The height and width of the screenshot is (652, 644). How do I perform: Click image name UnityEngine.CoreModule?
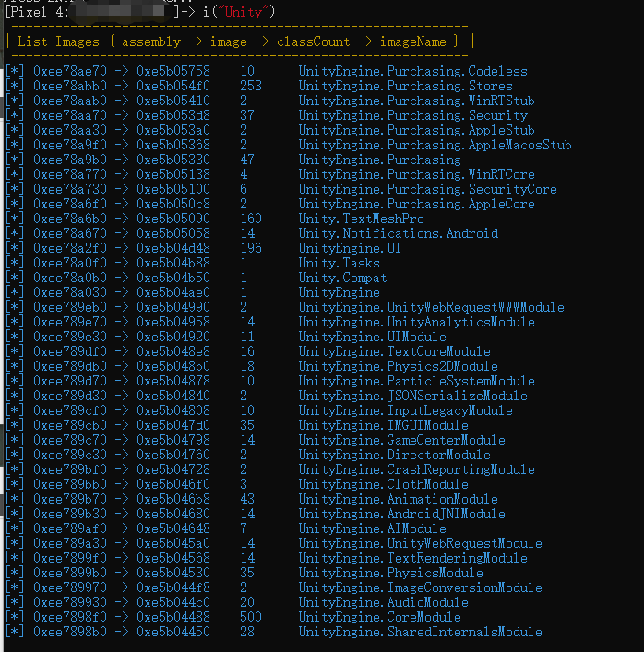click(x=379, y=617)
